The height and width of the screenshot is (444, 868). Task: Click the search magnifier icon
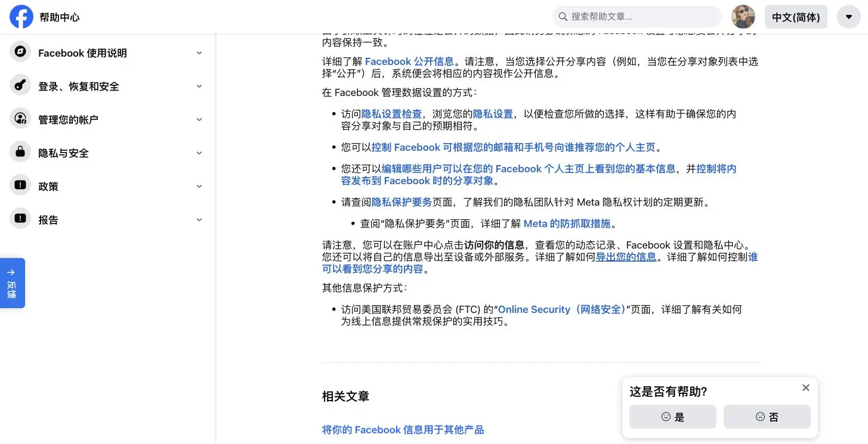[563, 17]
